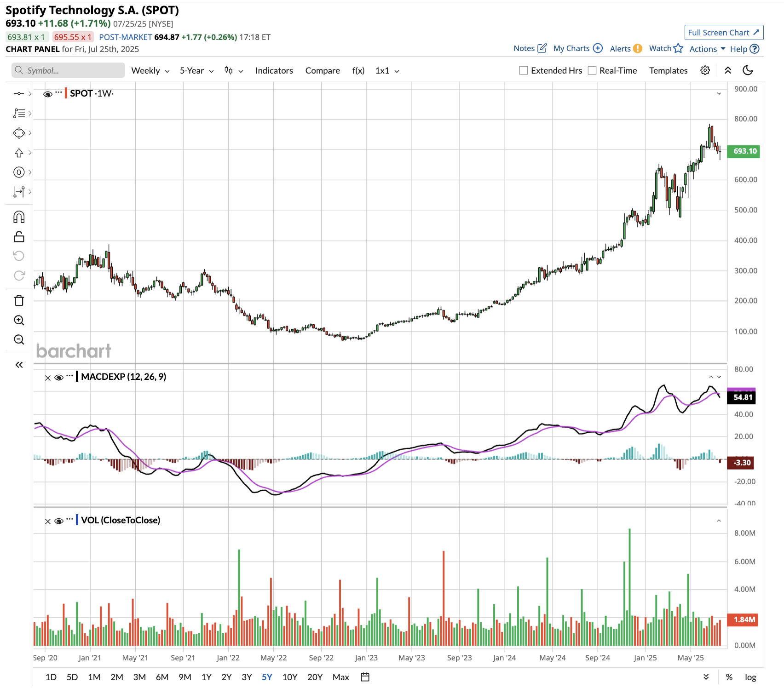Image resolution: width=784 pixels, height=688 pixels.
Task: Open the Weekly frequency dropdown
Action: (150, 70)
